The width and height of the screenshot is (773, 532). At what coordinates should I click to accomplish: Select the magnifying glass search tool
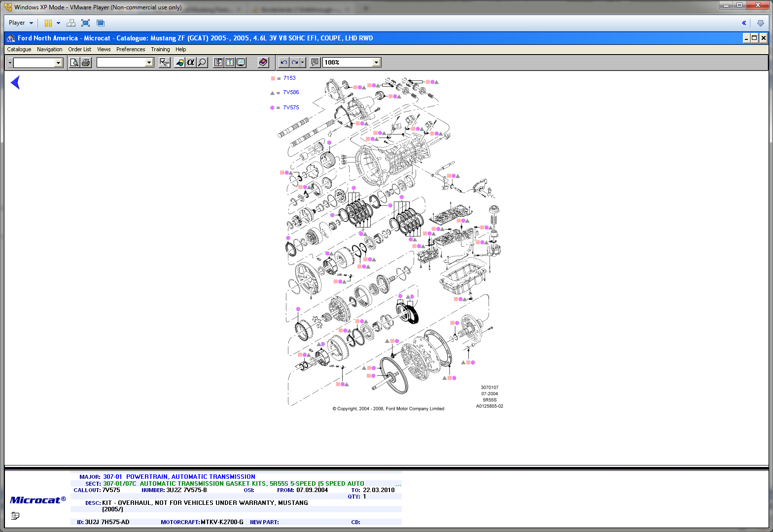pyautogui.click(x=202, y=63)
